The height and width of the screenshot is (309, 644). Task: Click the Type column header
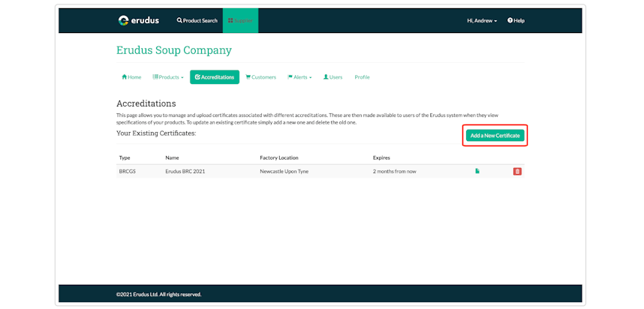click(124, 157)
